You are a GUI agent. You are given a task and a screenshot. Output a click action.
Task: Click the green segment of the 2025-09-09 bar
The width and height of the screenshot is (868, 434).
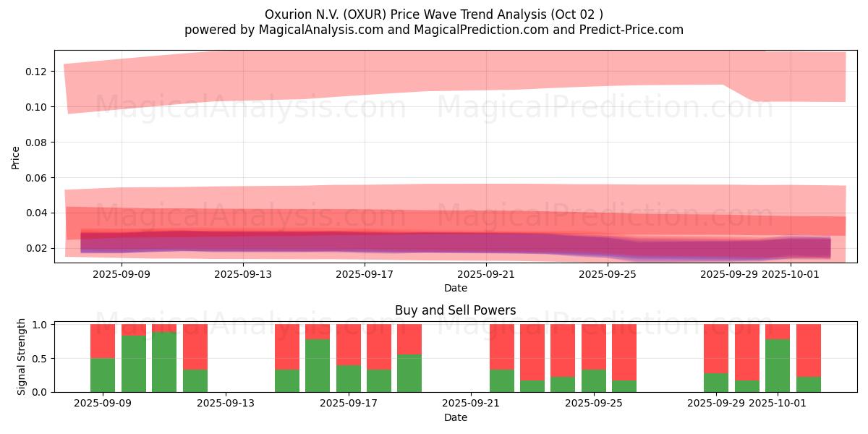pyautogui.click(x=103, y=375)
